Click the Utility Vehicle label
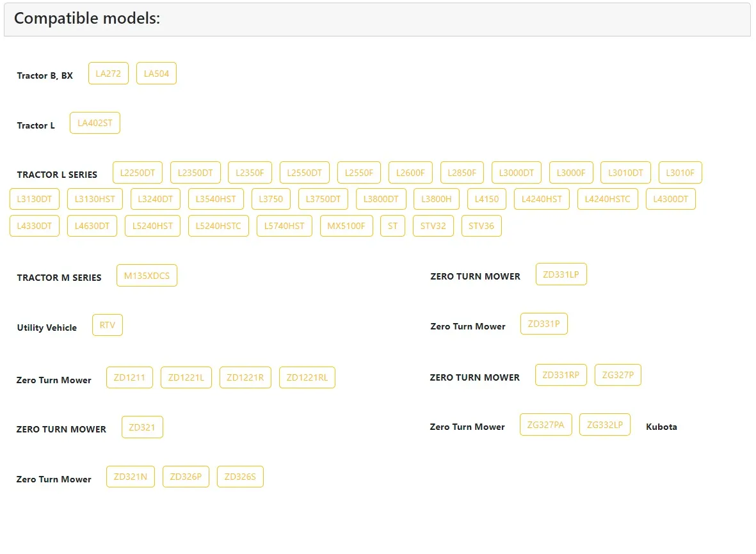The height and width of the screenshot is (554, 756). (47, 328)
